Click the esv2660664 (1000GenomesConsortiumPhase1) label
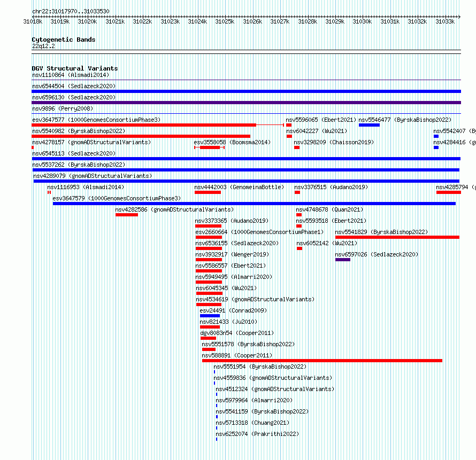This screenshot has width=476, height=460. click(x=259, y=232)
